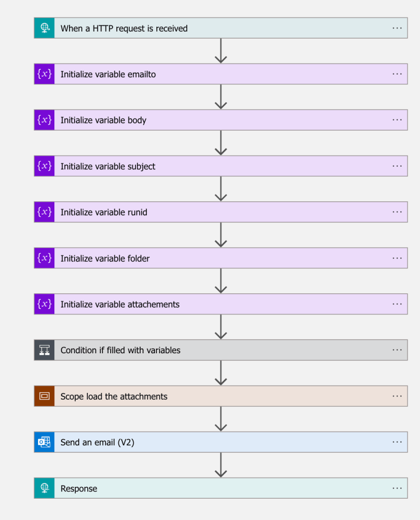Expand Condition if filled with variables

point(221,350)
